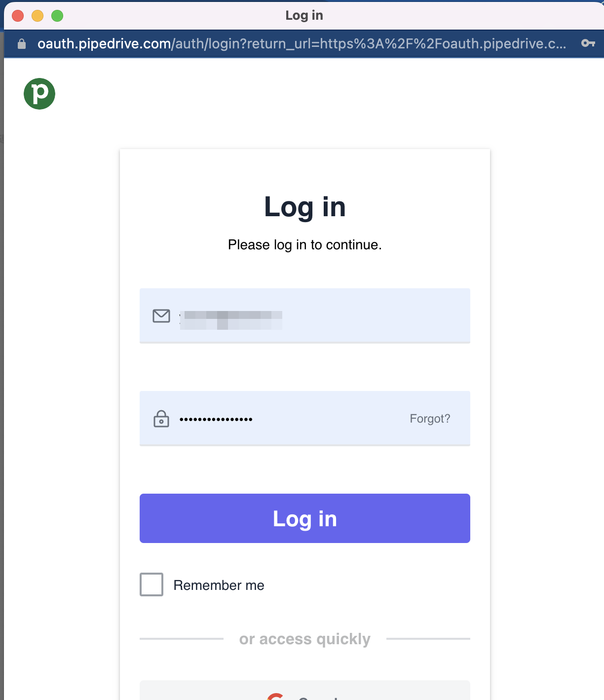Click the Please log in to continue text
Screen dimensions: 604x700
[x=305, y=245]
